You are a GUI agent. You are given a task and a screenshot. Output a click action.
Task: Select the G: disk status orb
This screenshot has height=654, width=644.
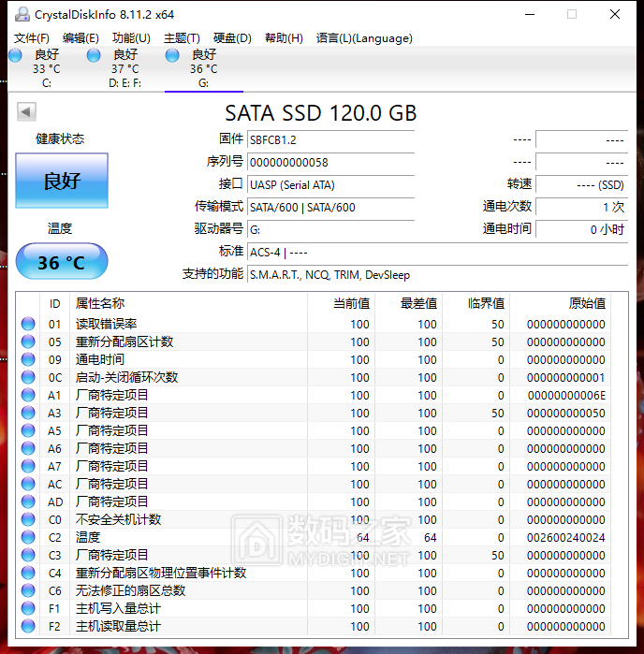click(x=172, y=55)
